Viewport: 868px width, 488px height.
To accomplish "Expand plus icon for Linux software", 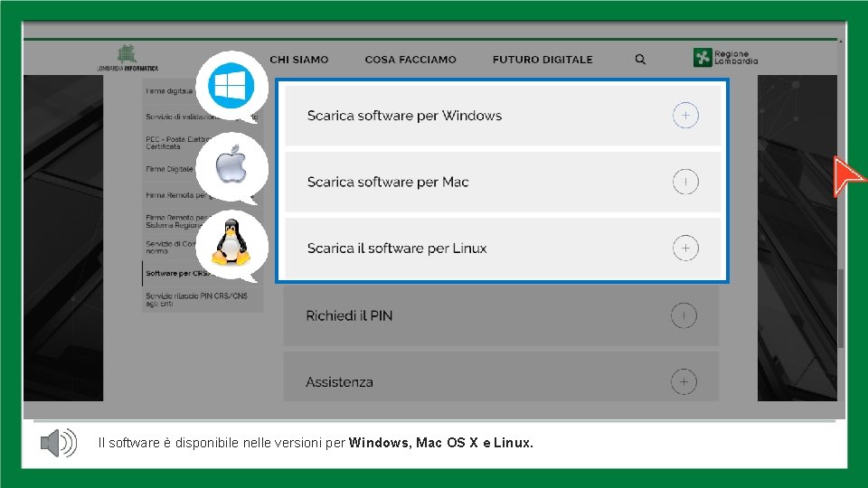I will [x=685, y=248].
